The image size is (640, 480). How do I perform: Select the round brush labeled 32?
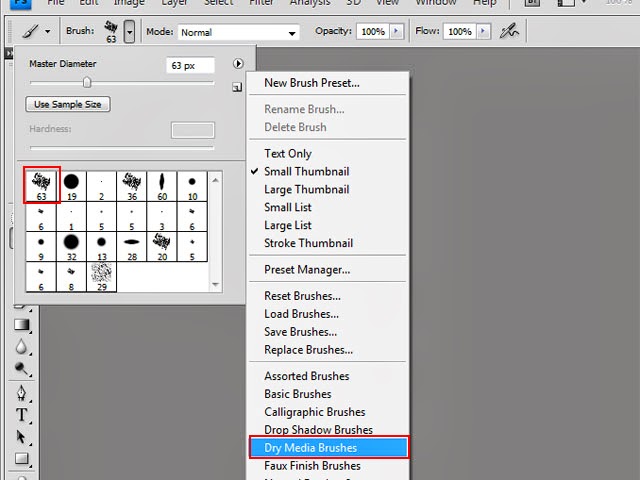click(x=71, y=247)
